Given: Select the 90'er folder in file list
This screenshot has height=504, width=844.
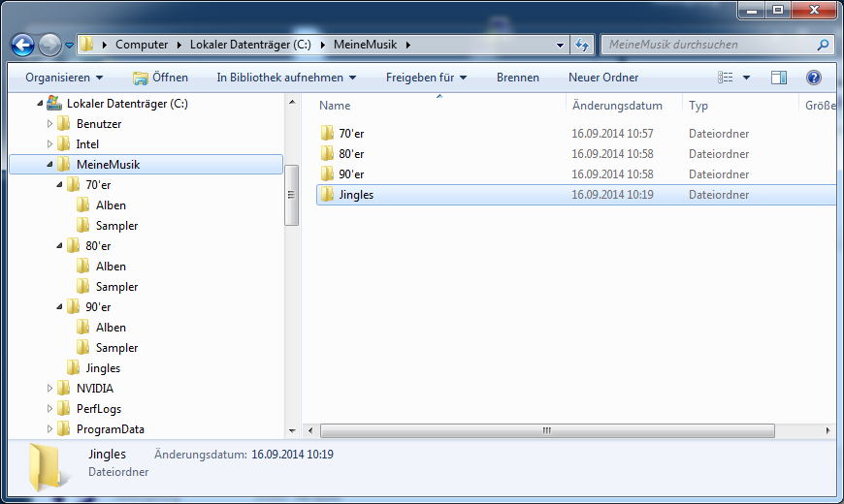Looking at the screenshot, I should coord(351,174).
